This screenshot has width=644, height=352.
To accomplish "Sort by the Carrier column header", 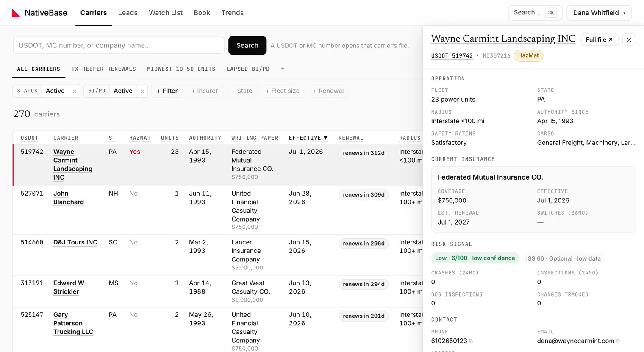I will 66,138.
